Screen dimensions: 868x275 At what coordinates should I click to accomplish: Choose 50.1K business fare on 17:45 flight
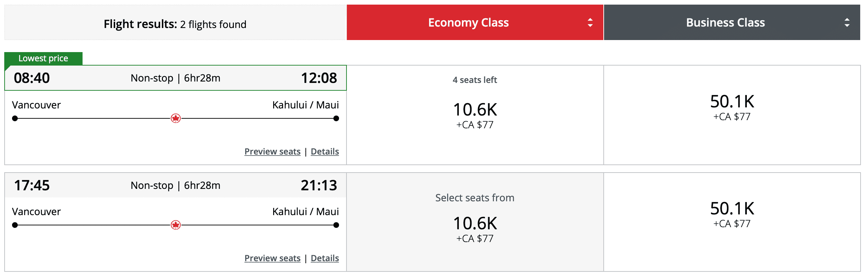pyautogui.click(x=732, y=209)
